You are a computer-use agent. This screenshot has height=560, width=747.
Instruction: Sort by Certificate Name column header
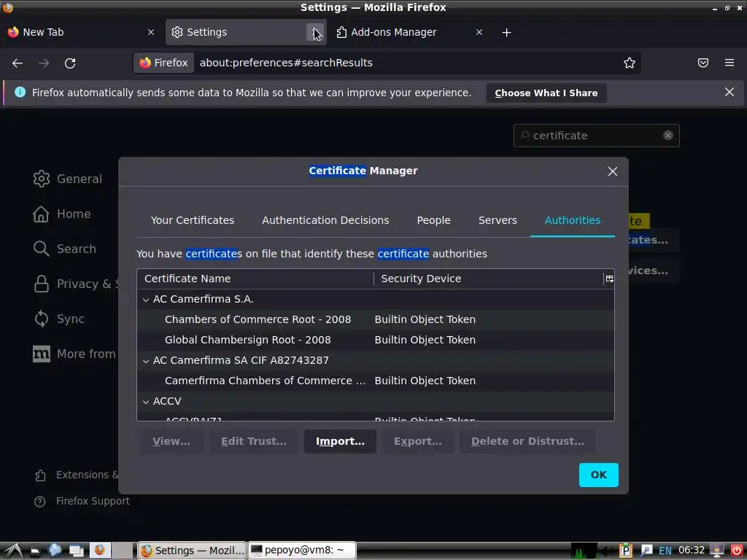pyautogui.click(x=255, y=279)
